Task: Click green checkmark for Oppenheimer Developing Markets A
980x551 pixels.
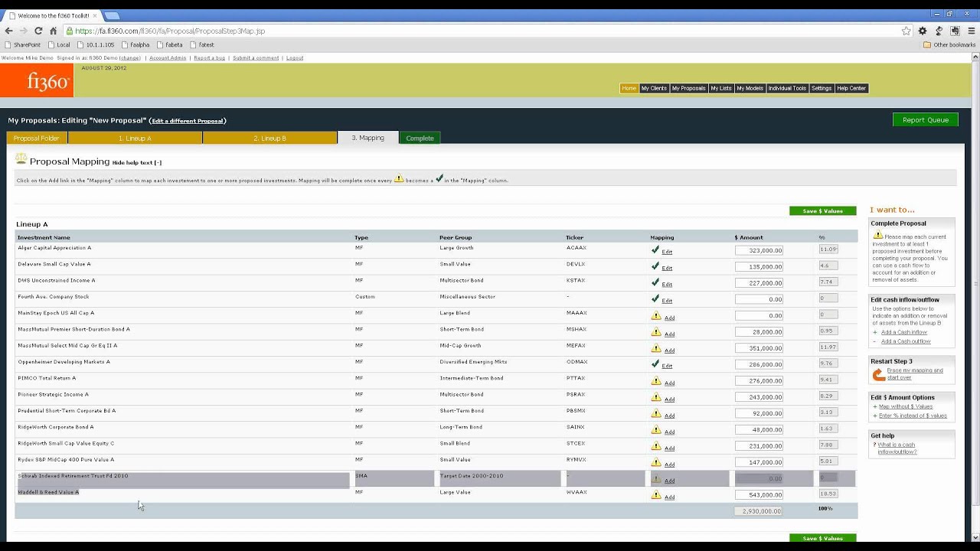Action: 655,364
